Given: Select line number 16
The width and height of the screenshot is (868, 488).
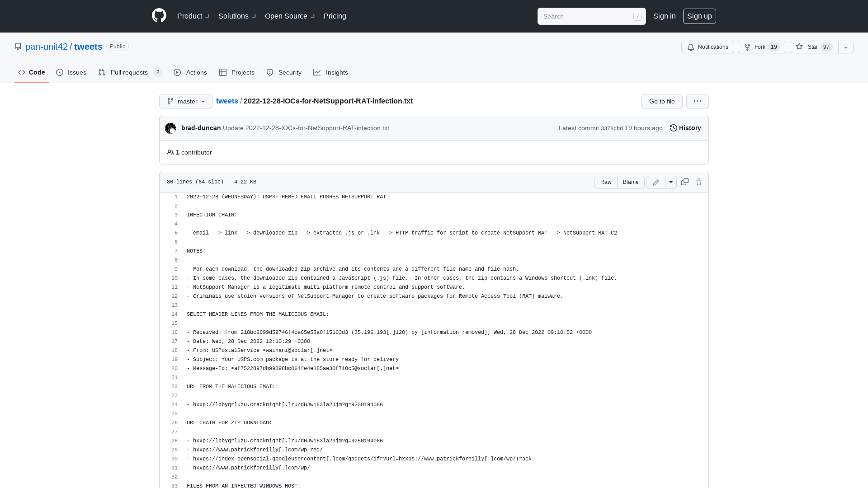Looking at the screenshot, I should 175,332.
